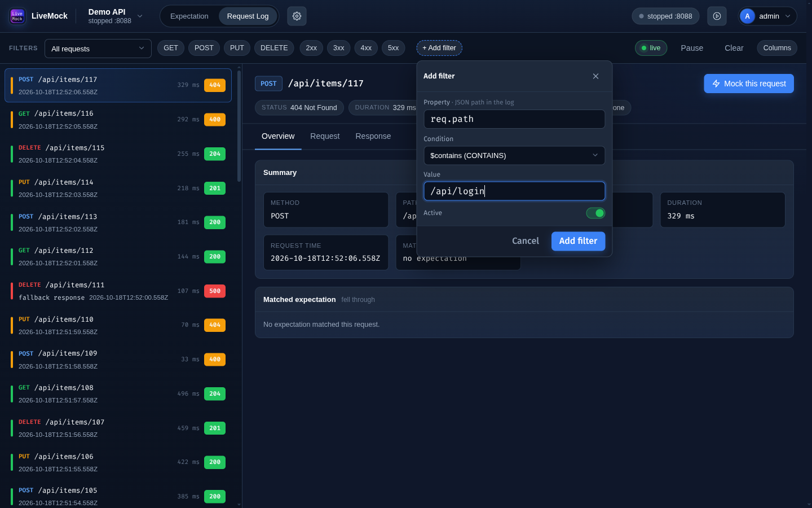
Task: Click Mock this request button
Action: [749, 84]
